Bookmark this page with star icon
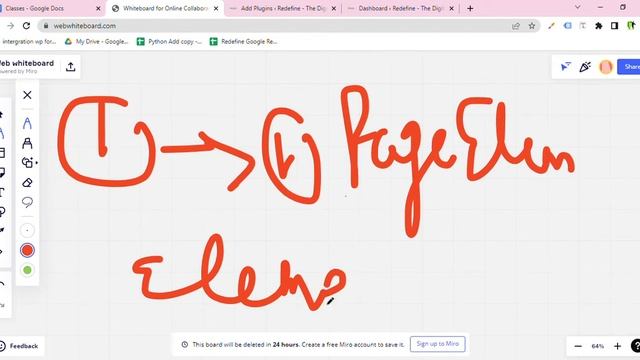The image size is (640, 360). (x=532, y=26)
